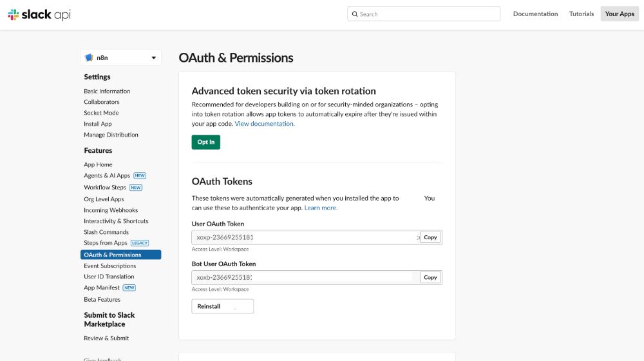Open Slash Commands
The width and height of the screenshot is (644, 361).
106,232
